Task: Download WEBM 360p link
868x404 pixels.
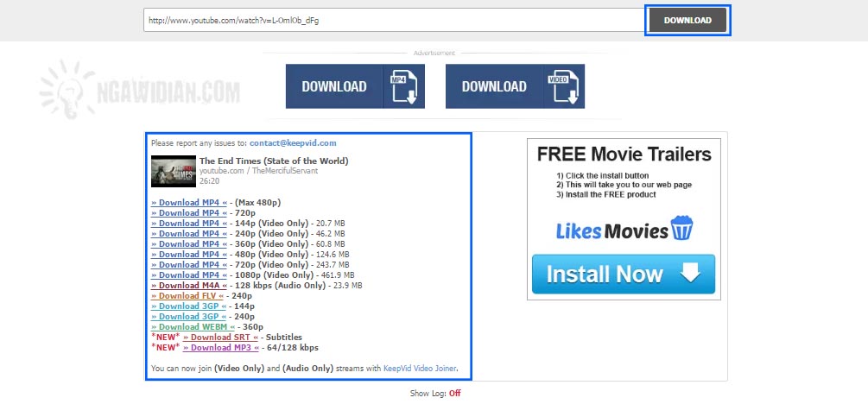Action: tap(193, 326)
